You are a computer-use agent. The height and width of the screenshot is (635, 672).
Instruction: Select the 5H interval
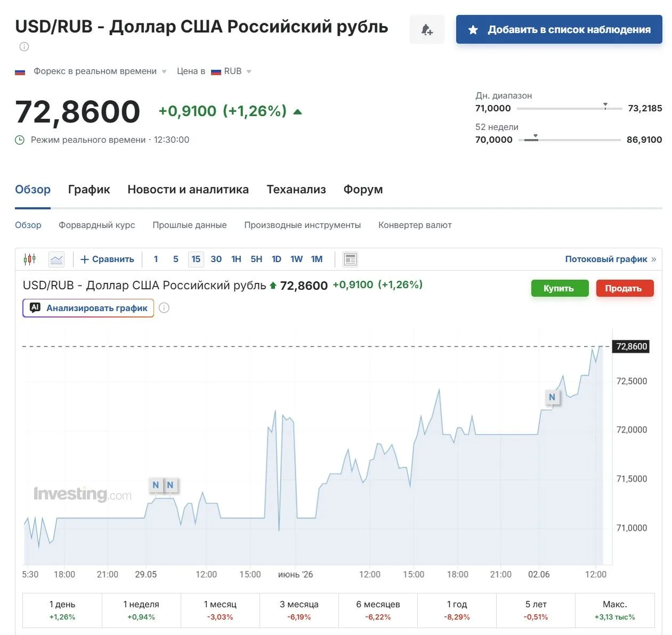[256, 259]
